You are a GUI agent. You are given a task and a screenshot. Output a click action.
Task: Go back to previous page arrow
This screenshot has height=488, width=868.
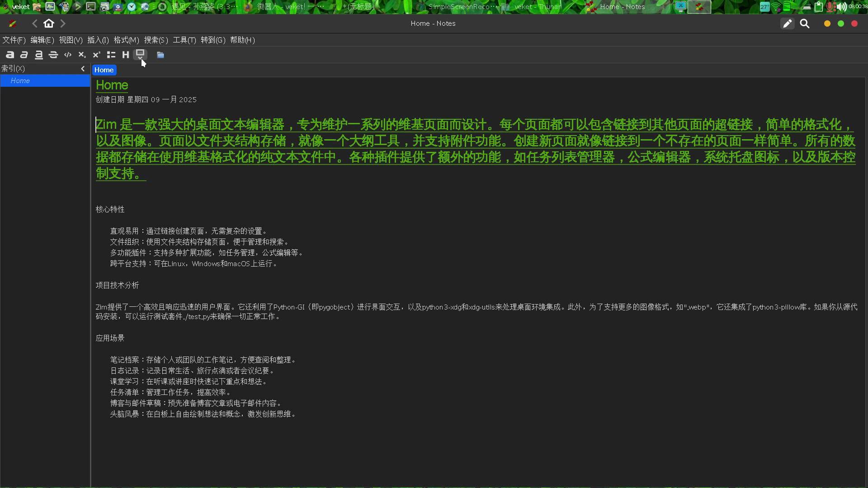pyautogui.click(x=35, y=23)
